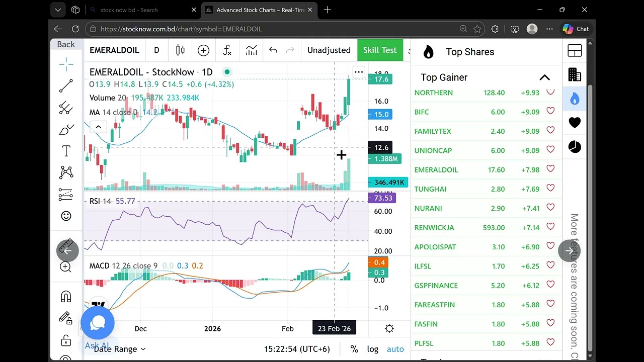Open the fx indicators menu
The width and height of the screenshot is (644, 362).
tap(227, 50)
